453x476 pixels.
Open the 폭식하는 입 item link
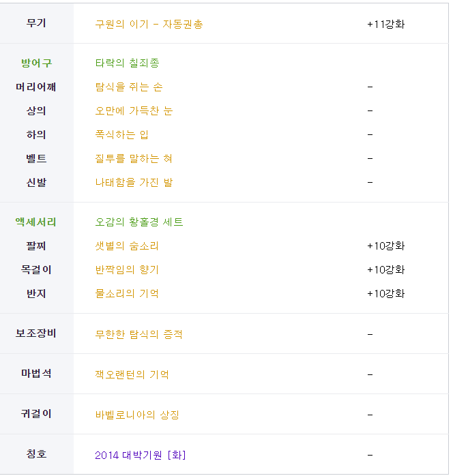coord(122,135)
